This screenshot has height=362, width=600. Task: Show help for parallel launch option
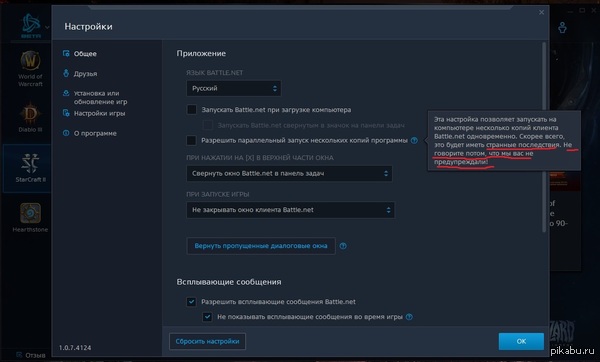pos(414,140)
